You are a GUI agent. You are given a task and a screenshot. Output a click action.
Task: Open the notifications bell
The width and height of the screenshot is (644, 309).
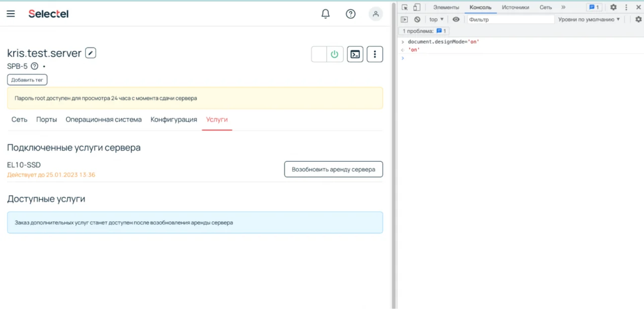[326, 14]
